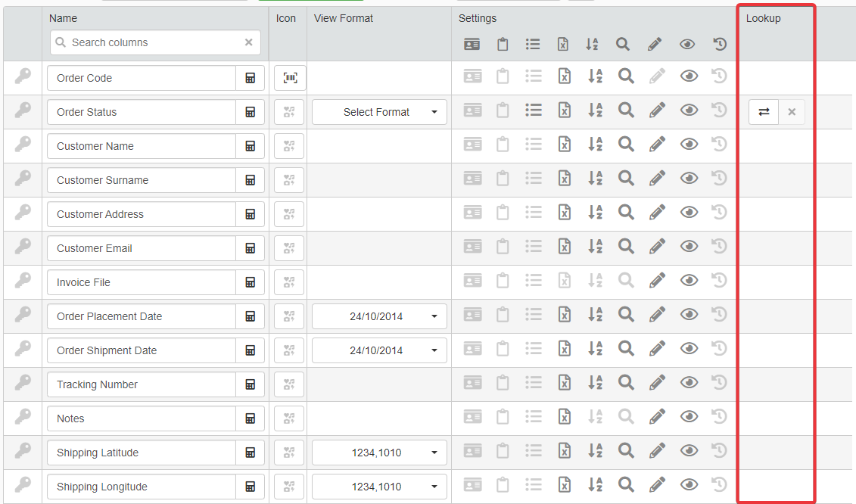Remove the lookup for Order Status
The width and height of the screenshot is (856, 504).
792,112
